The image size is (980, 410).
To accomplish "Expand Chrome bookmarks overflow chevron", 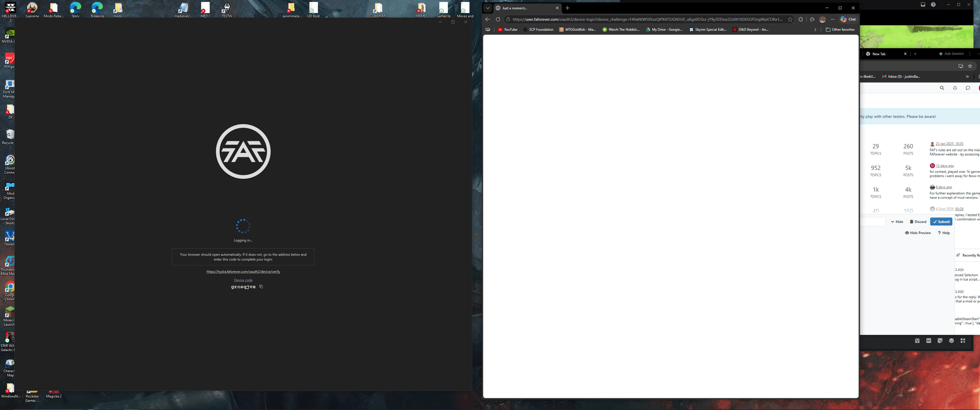I will click(x=967, y=76).
